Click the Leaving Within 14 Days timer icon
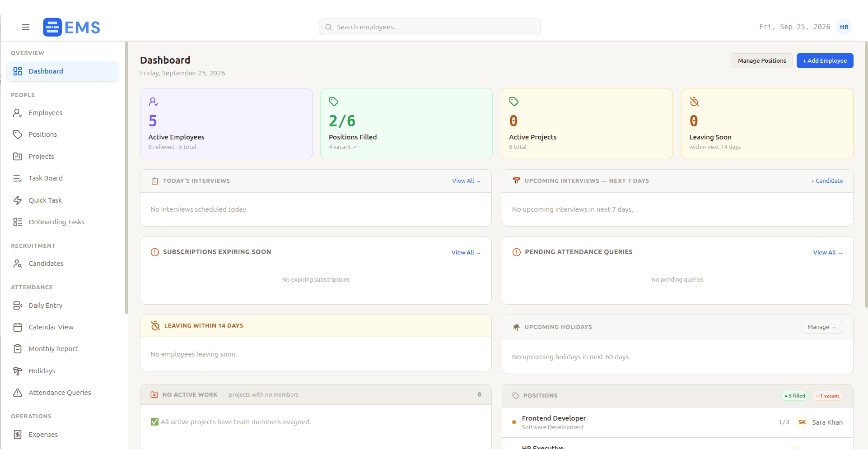The image size is (868, 449). 155,326
